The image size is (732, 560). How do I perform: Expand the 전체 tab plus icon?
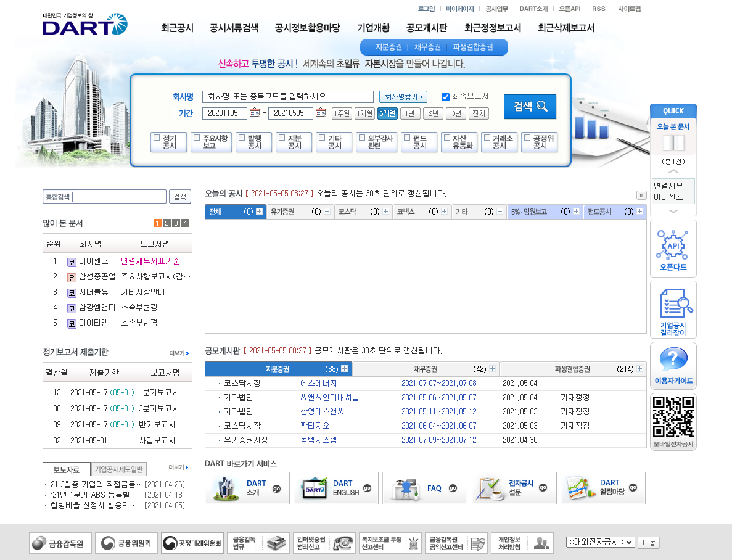[260, 212]
